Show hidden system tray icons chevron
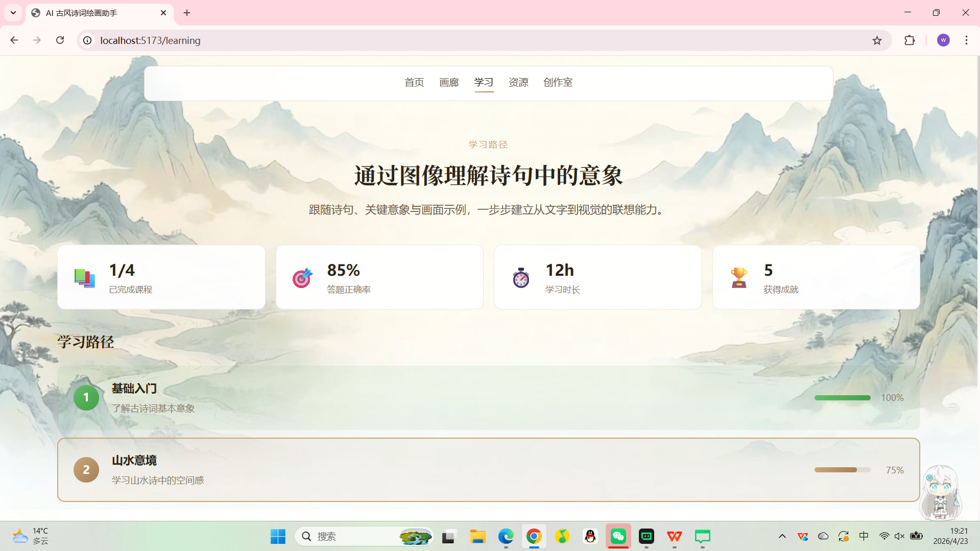The height and width of the screenshot is (551, 980). click(782, 536)
